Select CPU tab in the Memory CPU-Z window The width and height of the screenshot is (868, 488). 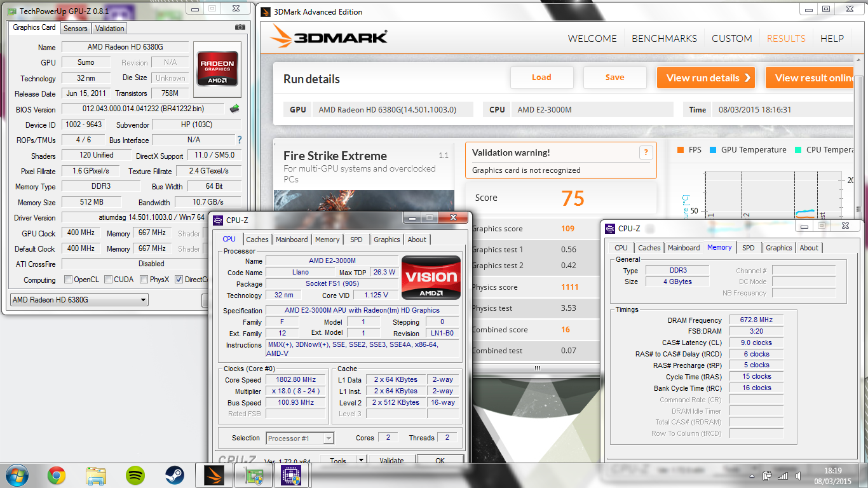[621, 248]
